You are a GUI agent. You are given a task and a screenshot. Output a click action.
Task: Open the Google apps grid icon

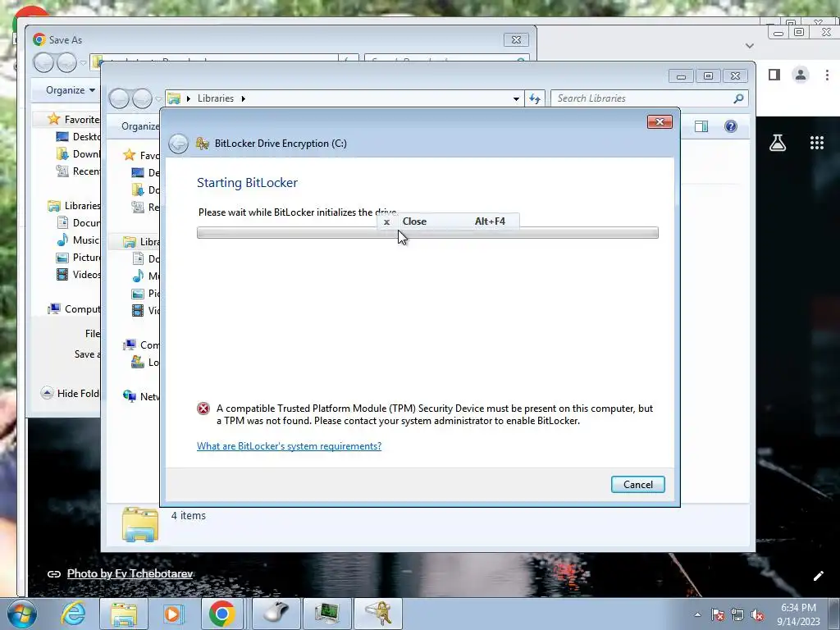tap(816, 143)
